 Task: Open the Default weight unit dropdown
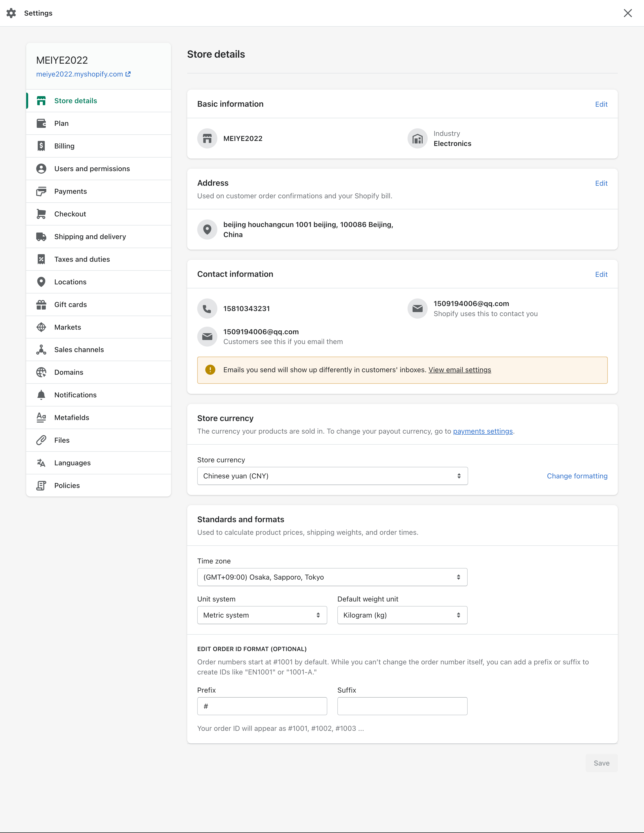pos(402,615)
